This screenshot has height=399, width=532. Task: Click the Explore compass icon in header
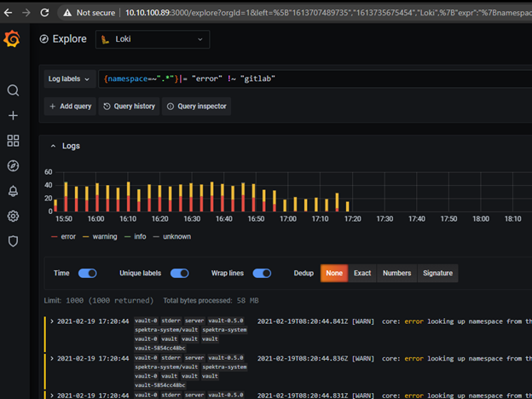click(43, 39)
